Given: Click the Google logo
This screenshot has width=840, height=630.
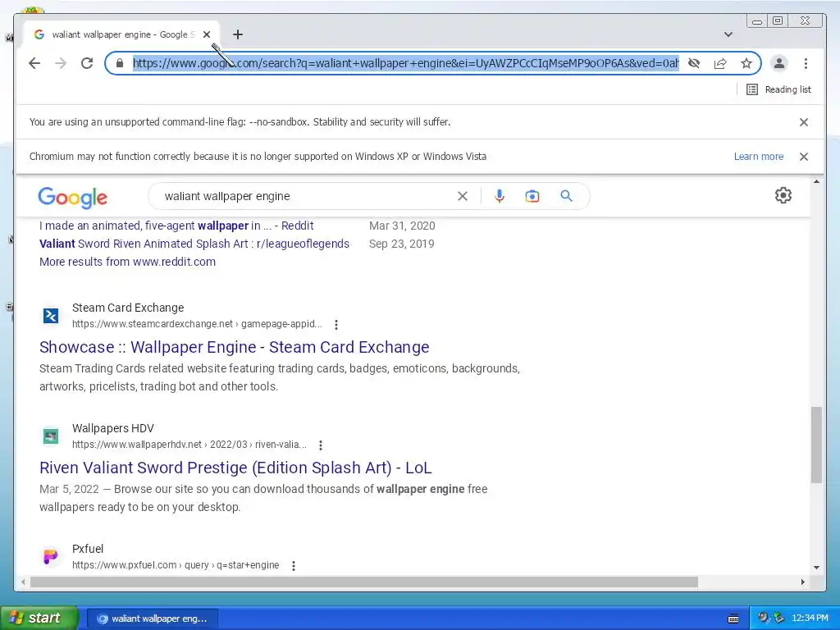Looking at the screenshot, I should pyautogui.click(x=73, y=197).
